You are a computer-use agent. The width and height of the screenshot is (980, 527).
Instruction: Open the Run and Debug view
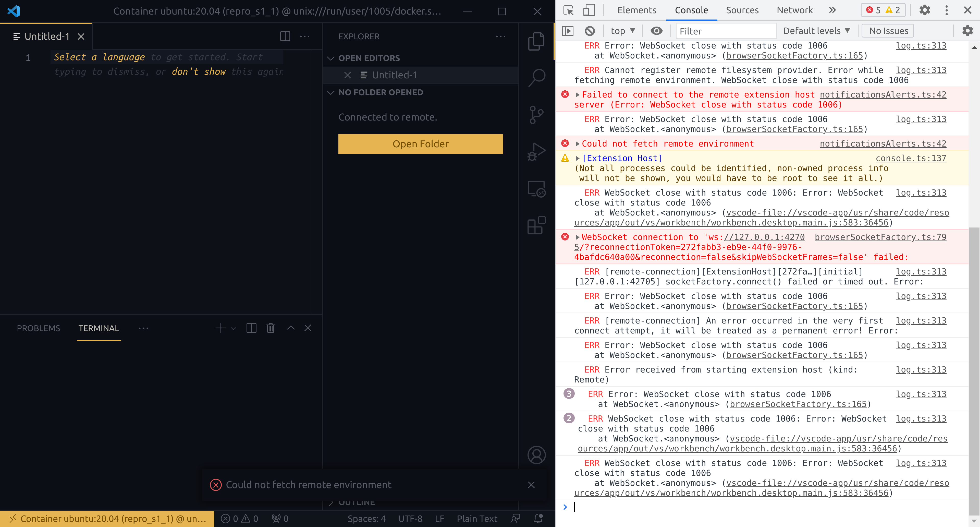point(536,151)
